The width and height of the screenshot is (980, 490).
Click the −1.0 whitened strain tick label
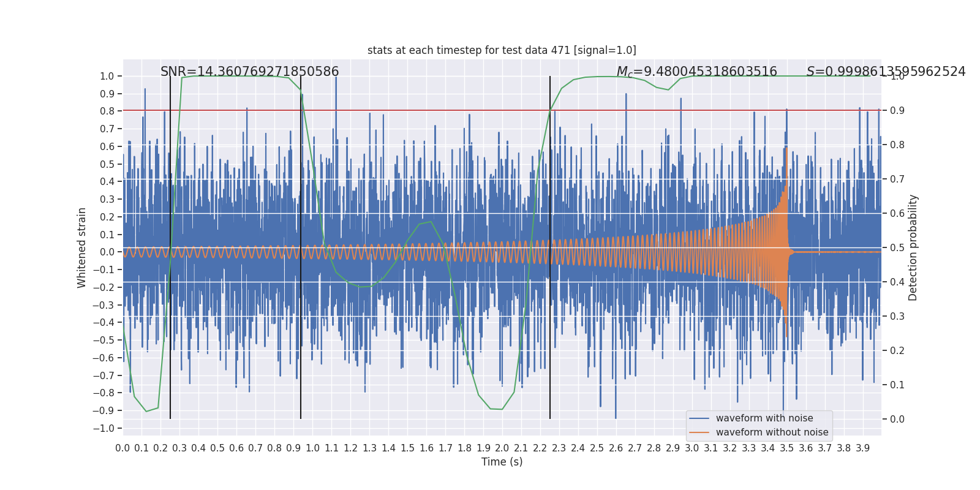click(104, 428)
